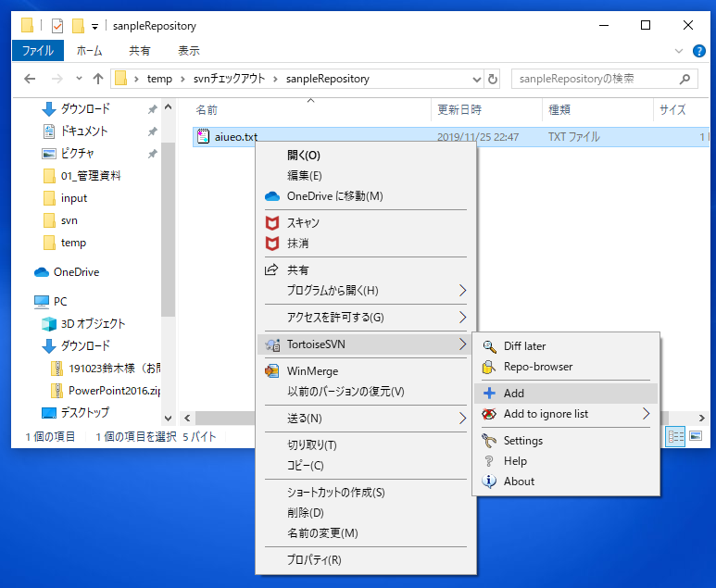Click the McAfee shield icon beside スキャン

[x=272, y=223]
